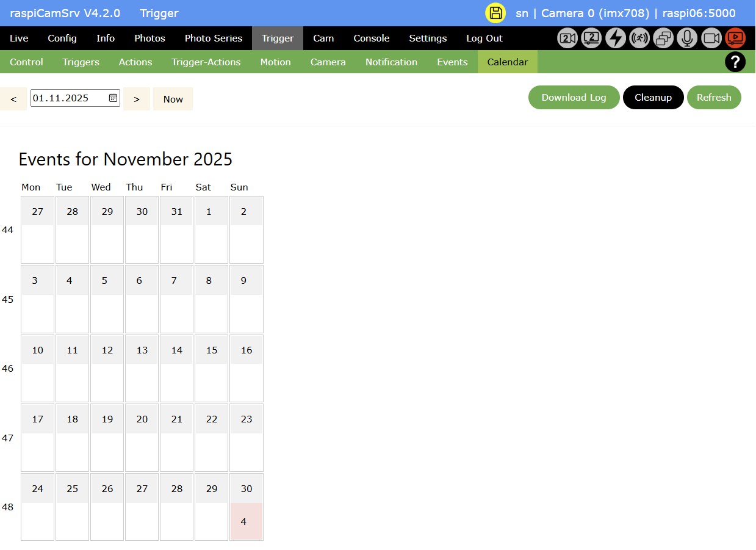
Task: Click the lightning trigger status icon
Action: pos(615,37)
